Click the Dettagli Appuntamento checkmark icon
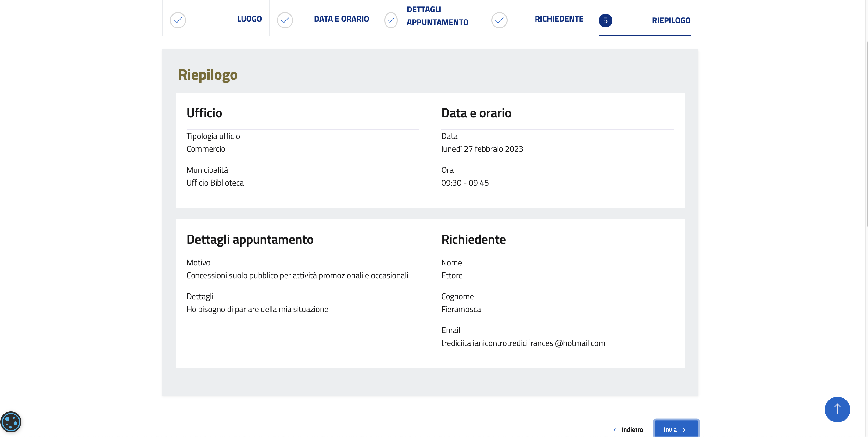 tap(391, 20)
